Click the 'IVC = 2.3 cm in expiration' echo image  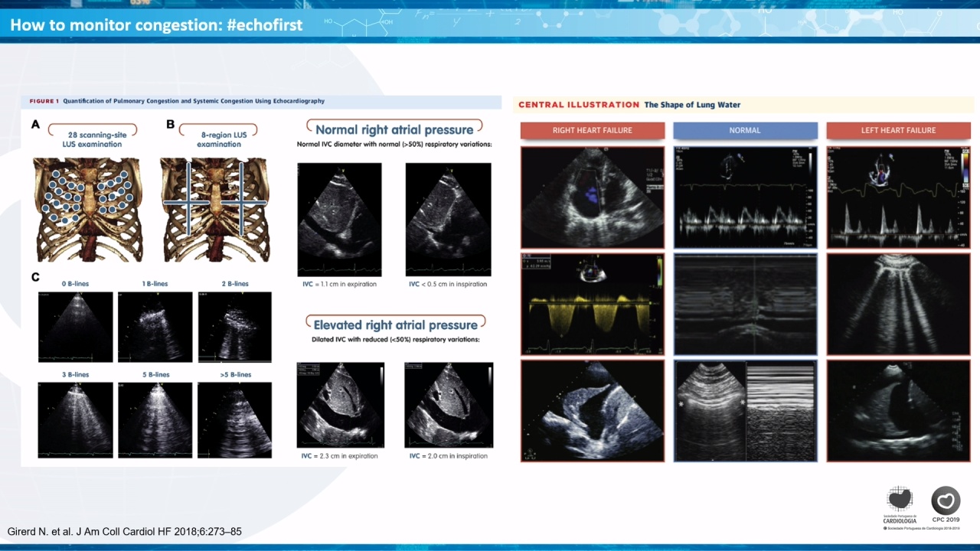click(340, 406)
